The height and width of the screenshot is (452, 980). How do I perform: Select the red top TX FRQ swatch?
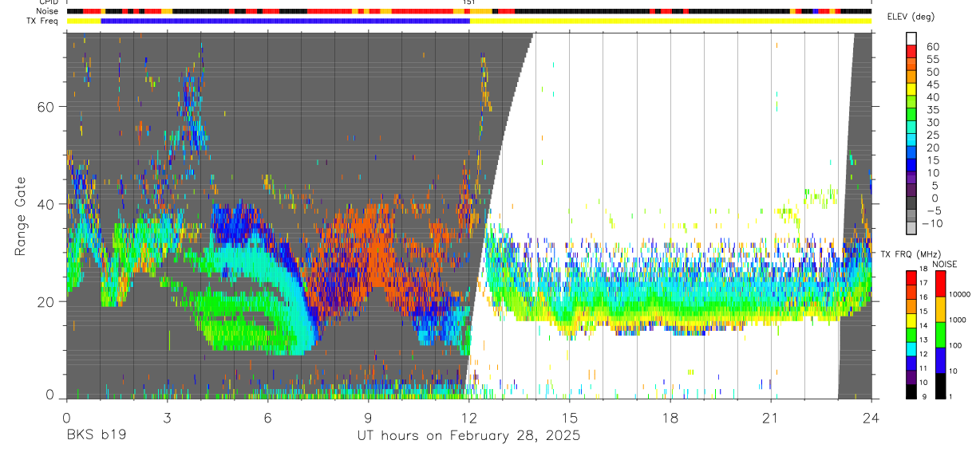pyautogui.click(x=911, y=277)
